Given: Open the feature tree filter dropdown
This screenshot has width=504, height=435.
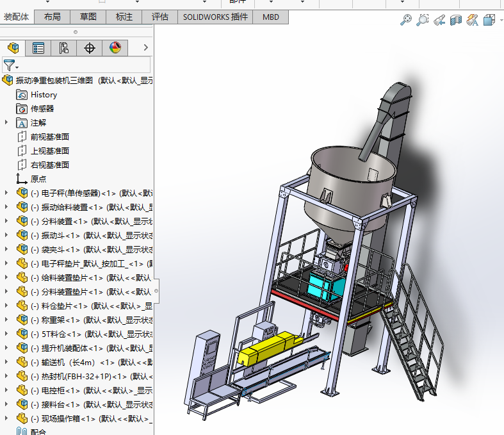Looking at the screenshot, I should pyautogui.click(x=12, y=65).
